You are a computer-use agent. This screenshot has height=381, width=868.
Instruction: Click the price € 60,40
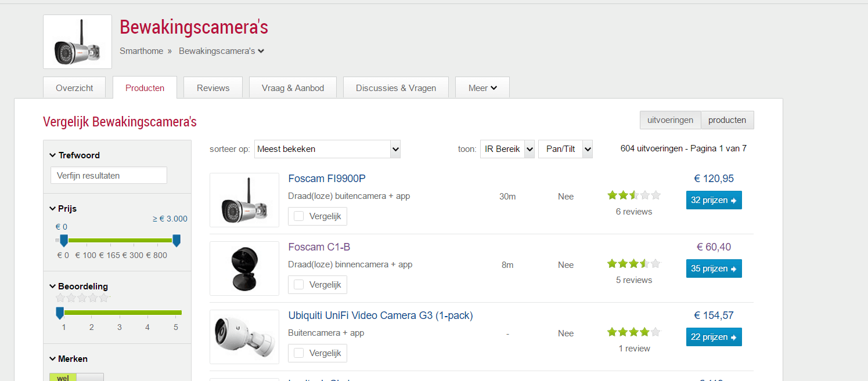(x=714, y=247)
